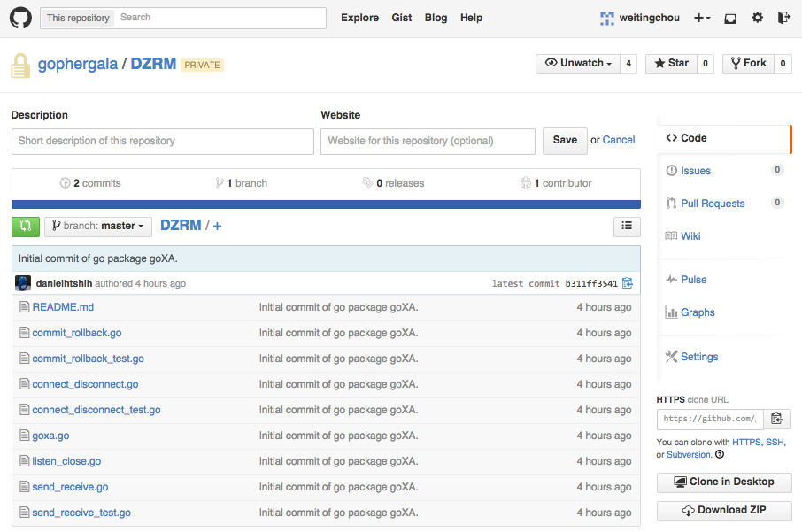Copy the commit SHA clipboard icon
Viewport: 802px width, 532px height.
(628, 283)
